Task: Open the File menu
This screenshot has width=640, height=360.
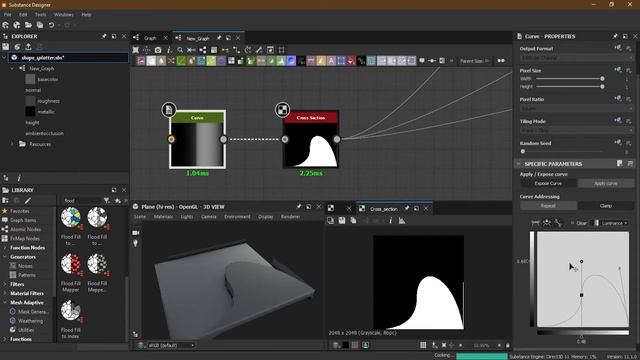Action: [x=7, y=15]
